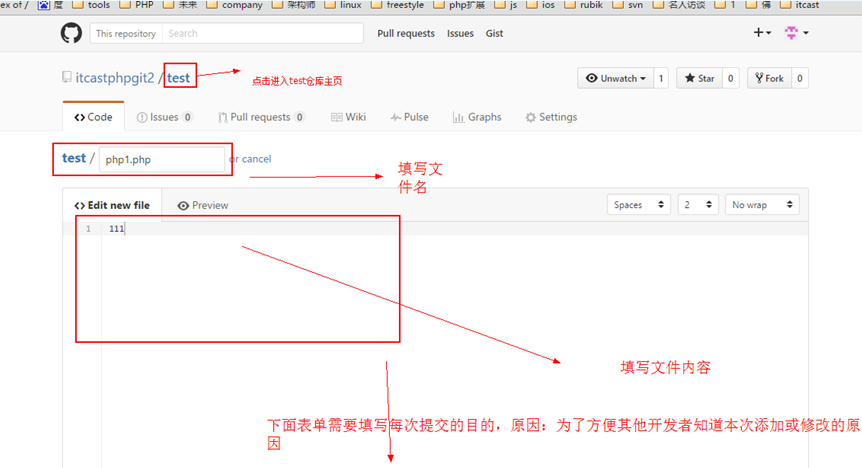
Task: Open the plus create-new menu
Action: tap(762, 32)
